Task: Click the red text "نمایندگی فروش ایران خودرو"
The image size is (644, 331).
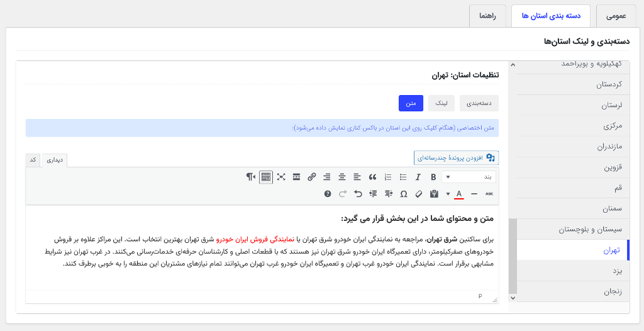Action: click(x=257, y=239)
